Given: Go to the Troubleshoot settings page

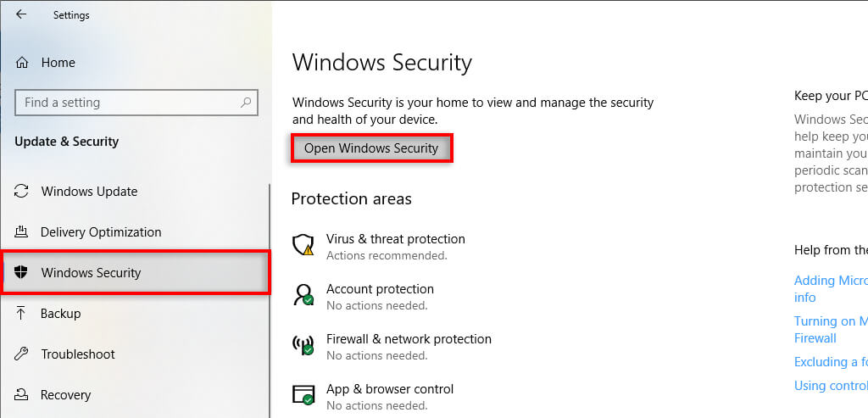Looking at the screenshot, I should click(78, 354).
